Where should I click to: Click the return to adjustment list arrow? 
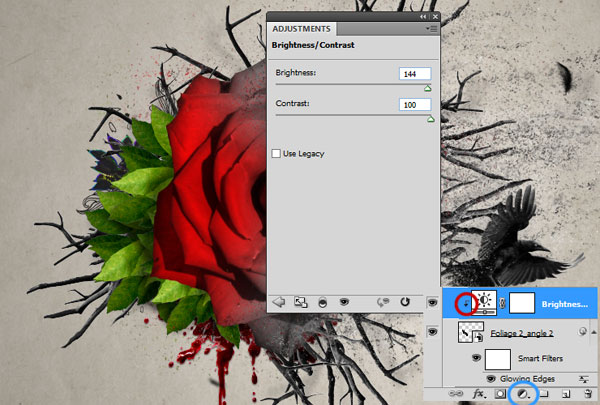pos(279,300)
